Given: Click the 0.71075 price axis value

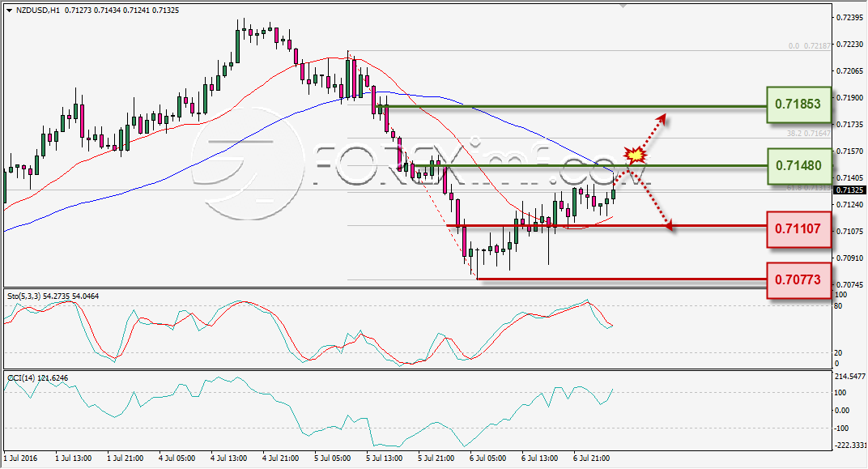Looking at the screenshot, I should pos(849,231).
